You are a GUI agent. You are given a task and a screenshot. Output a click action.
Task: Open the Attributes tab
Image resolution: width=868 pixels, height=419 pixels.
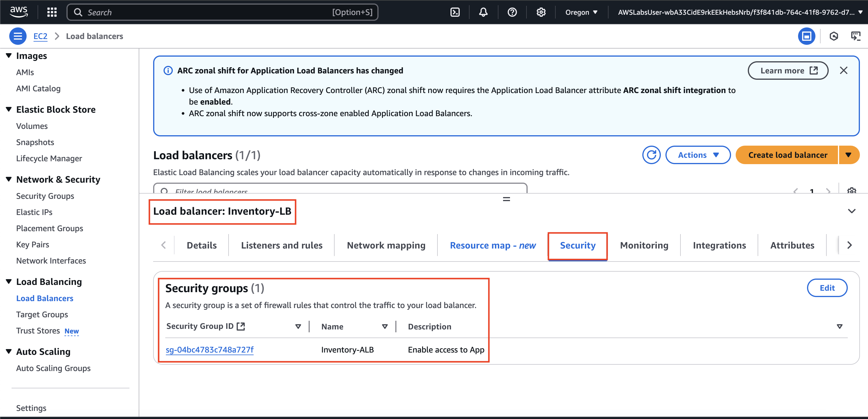[792, 245]
